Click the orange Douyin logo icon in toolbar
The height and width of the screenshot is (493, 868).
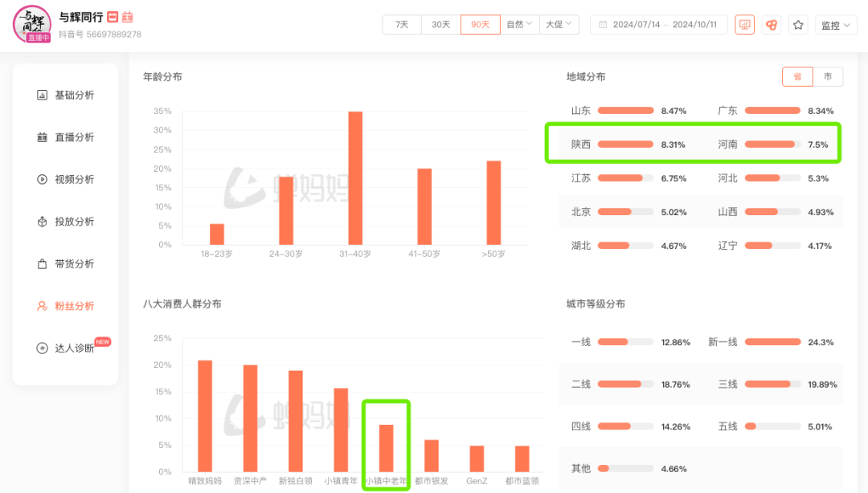pyautogui.click(x=771, y=24)
